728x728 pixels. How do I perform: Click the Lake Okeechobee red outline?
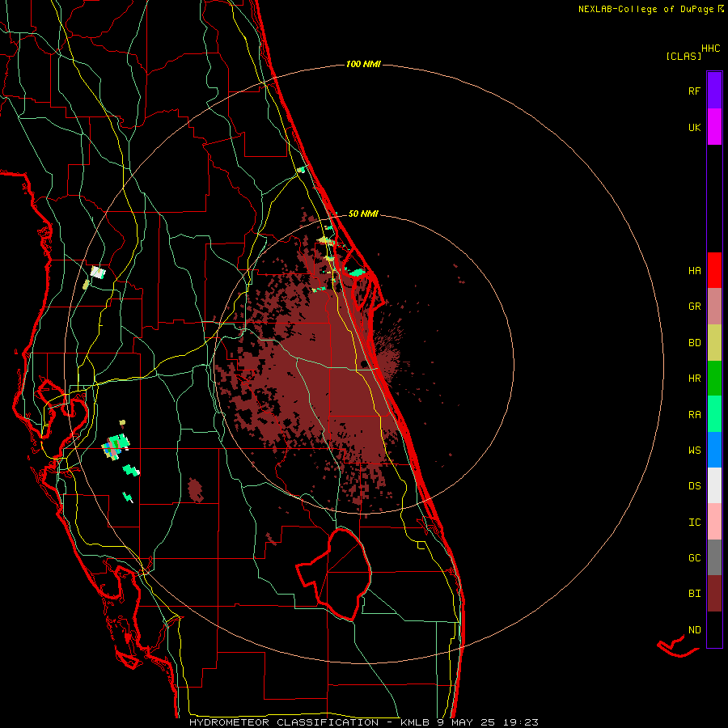pos(333,575)
